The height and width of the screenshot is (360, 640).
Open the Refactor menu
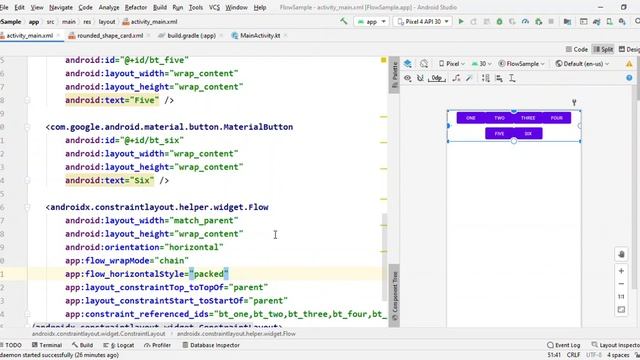tap(136, 7)
